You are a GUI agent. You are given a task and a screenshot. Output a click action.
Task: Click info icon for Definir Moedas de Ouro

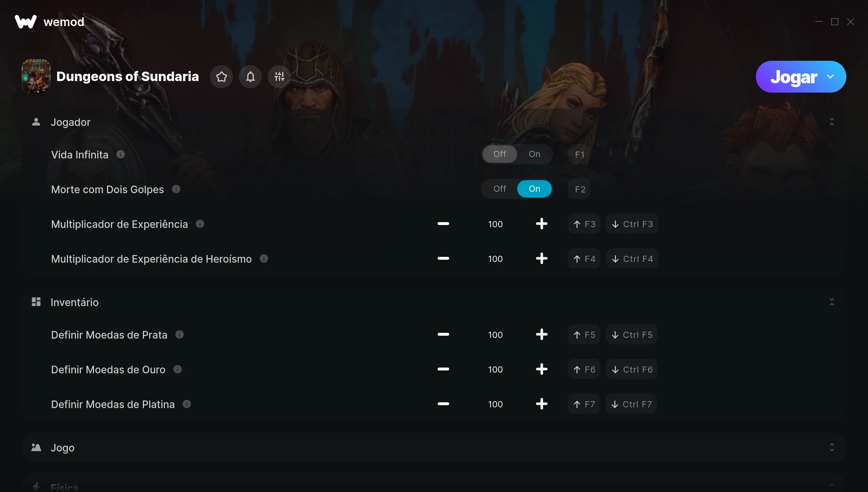(x=178, y=369)
